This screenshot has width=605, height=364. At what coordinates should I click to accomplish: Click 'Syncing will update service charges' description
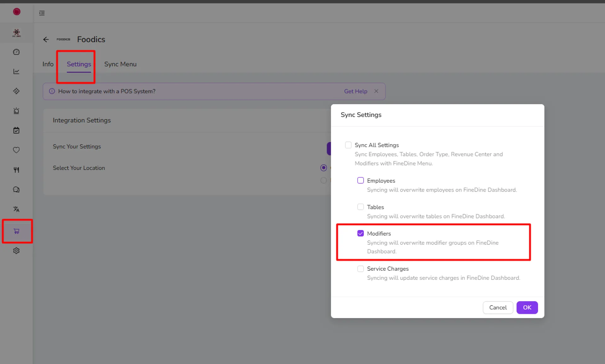click(x=443, y=278)
